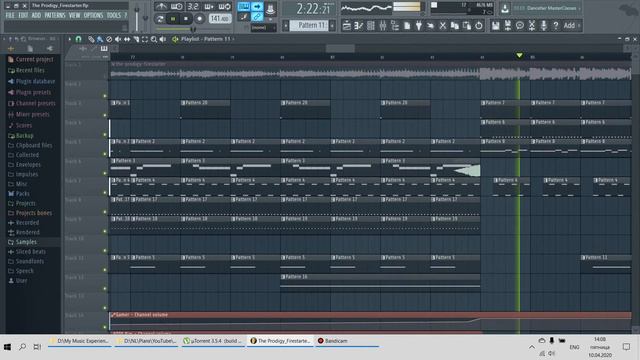Select the Zoom magnifier tool in Playlist
Viewport: 640px width, 360px height.
pyautogui.click(x=154, y=39)
